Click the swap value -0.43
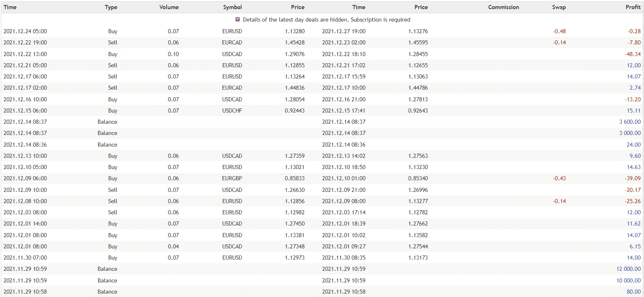This screenshot has width=644, height=297. point(559,178)
